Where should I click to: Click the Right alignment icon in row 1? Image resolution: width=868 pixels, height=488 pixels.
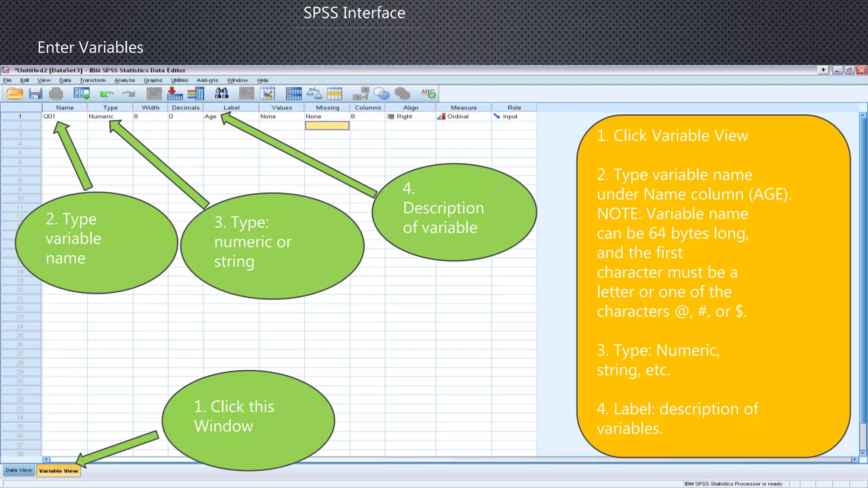(390, 116)
